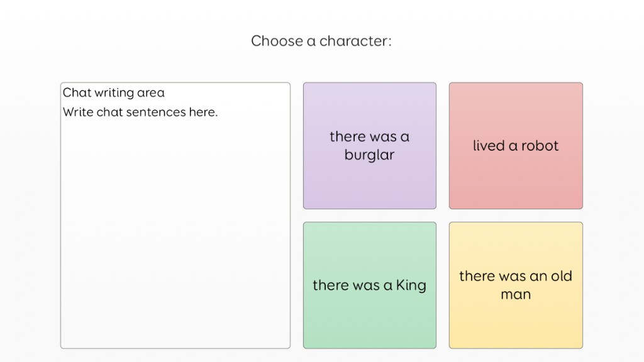Tap the red robot character tile
Viewport: 644px width, 362px height.
(x=516, y=182)
